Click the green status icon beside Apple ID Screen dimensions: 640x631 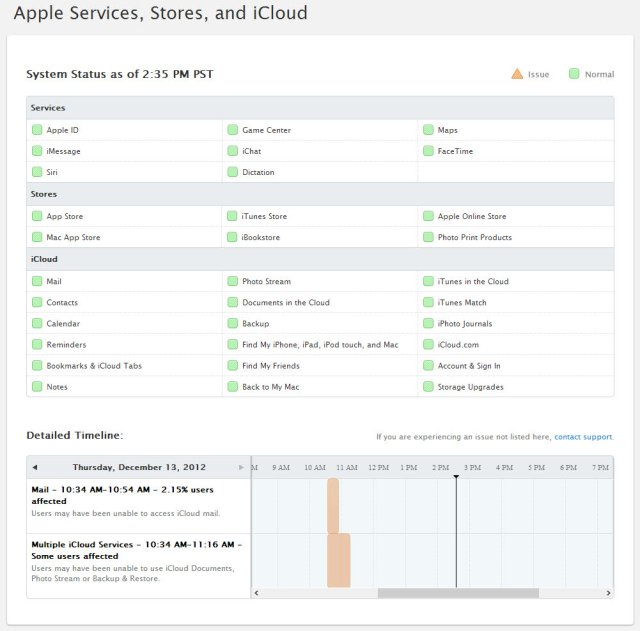(x=37, y=130)
